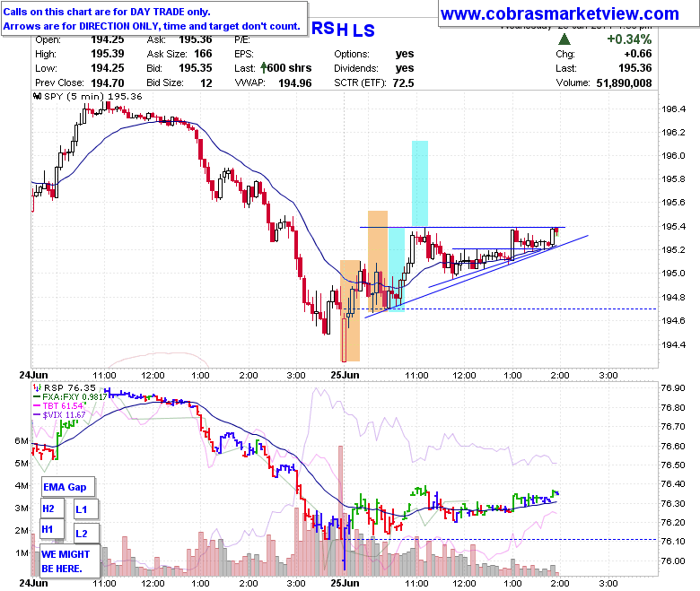
Task: Click the Dividends value yes
Action: (405, 68)
